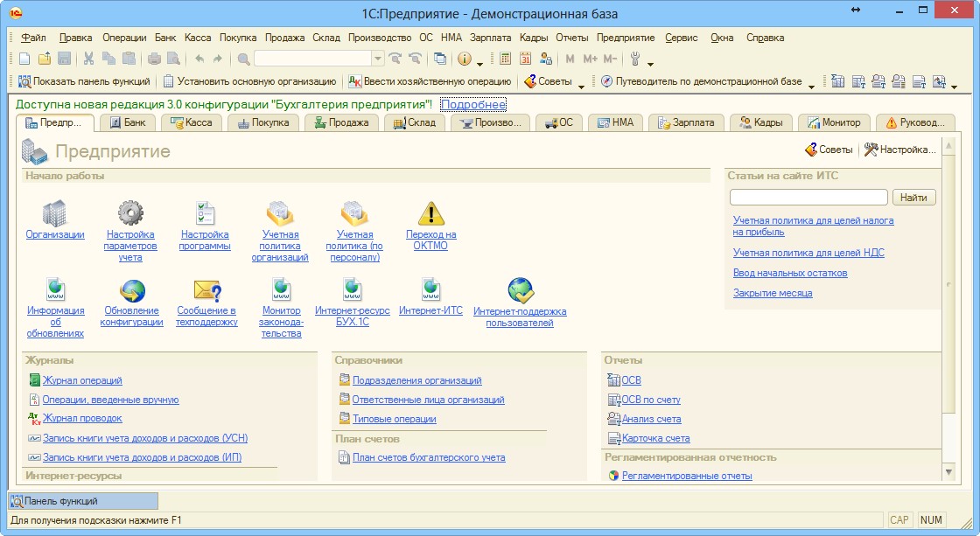Viewport: 980px width, 536px height.
Task: Click the Переход на ОКТМО warning icon
Action: [x=430, y=213]
